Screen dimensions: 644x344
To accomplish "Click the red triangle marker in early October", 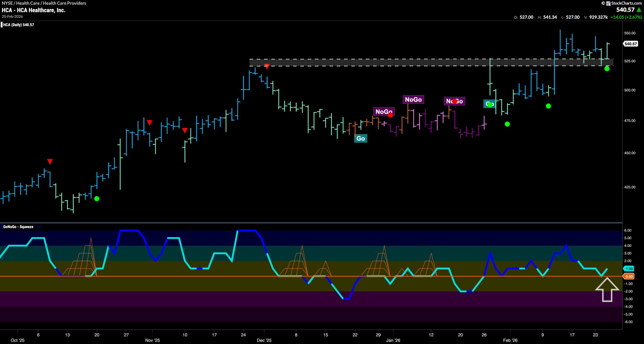I will [x=50, y=161].
